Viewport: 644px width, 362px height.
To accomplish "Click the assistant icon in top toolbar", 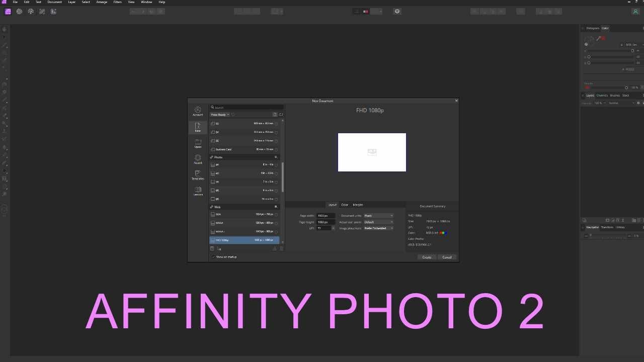I will 397,12.
